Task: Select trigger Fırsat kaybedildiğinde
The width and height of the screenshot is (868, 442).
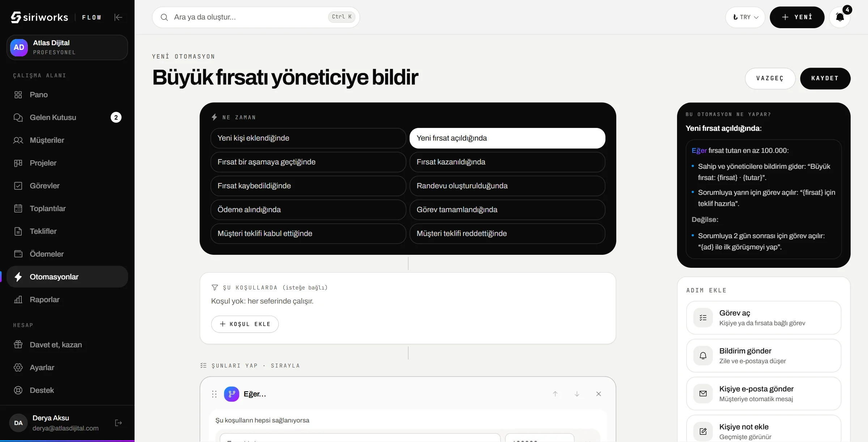Action: 308,186
